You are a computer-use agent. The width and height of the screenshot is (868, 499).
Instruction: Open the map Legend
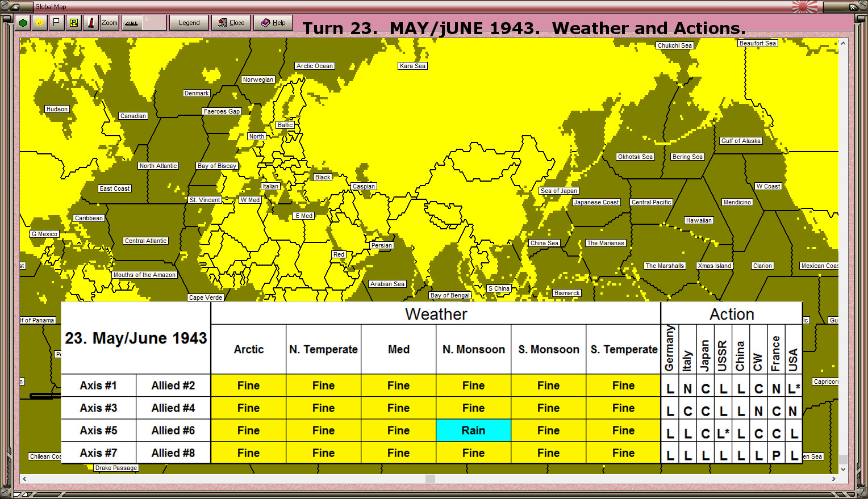point(189,23)
